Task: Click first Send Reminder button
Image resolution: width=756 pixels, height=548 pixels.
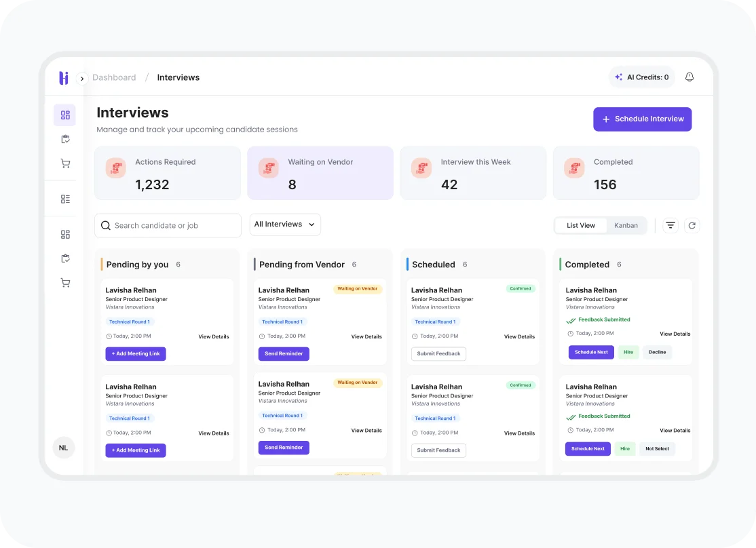Action: (284, 354)
